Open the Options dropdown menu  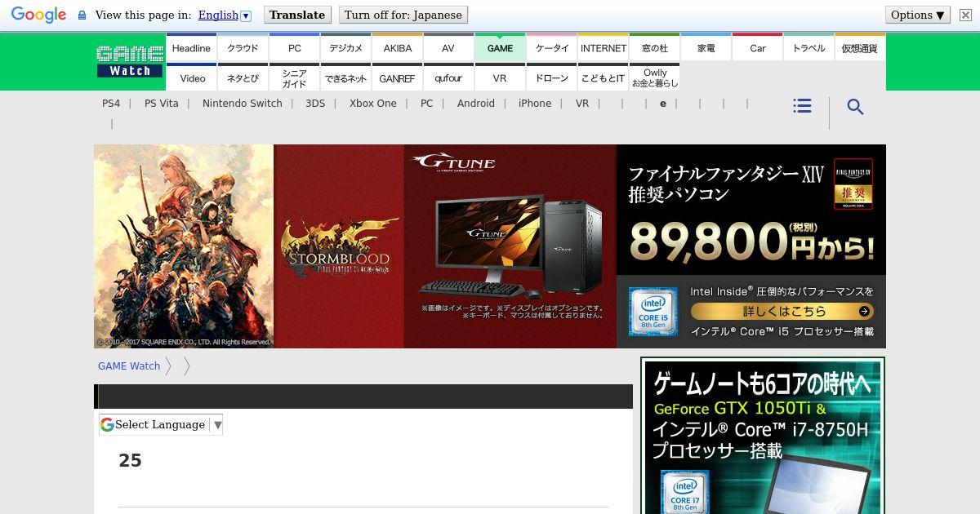[x=917, y=15]
